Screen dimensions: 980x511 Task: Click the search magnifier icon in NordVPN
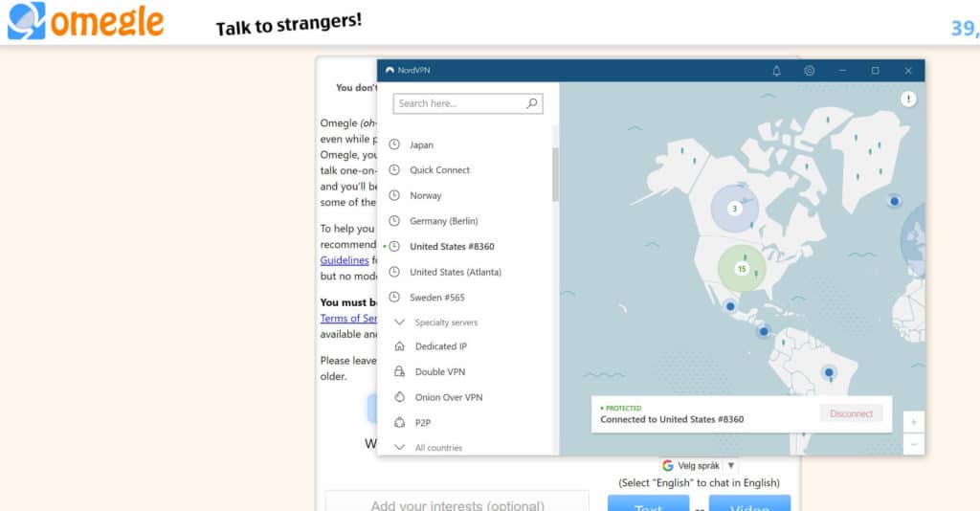click(x=532, y=103)
